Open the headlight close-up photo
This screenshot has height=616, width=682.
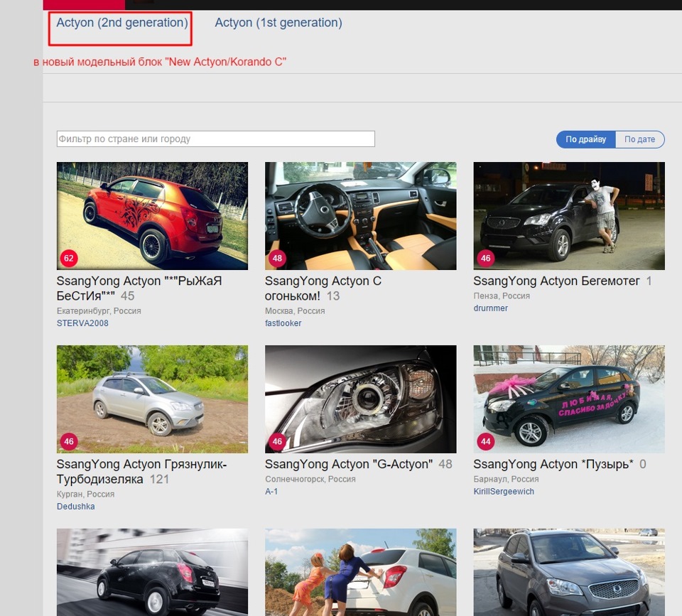coord(361,399)
